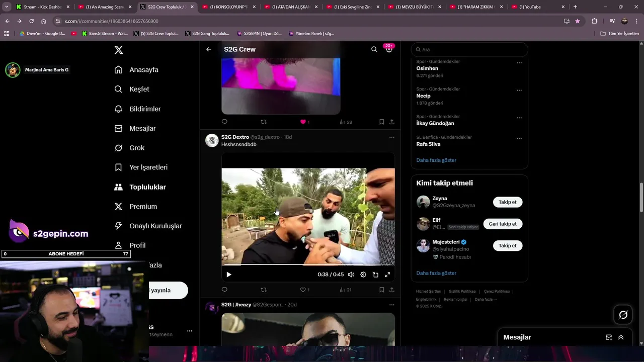The width and height of the screenshot is (644, 362).
Task: Open account menu dots at sidebar bottom
Action: [x=190, y=331]
